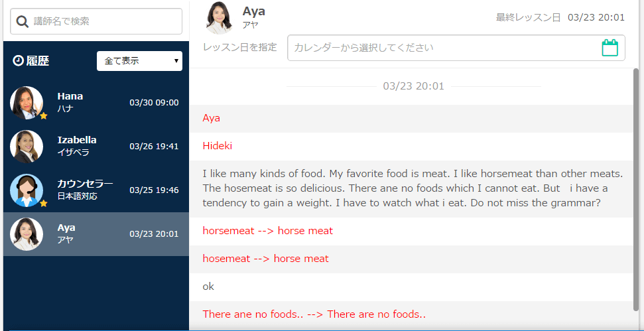644x331 pixels.
Task: Click the chat log vertical scrollbar
Action: [636, 189]
